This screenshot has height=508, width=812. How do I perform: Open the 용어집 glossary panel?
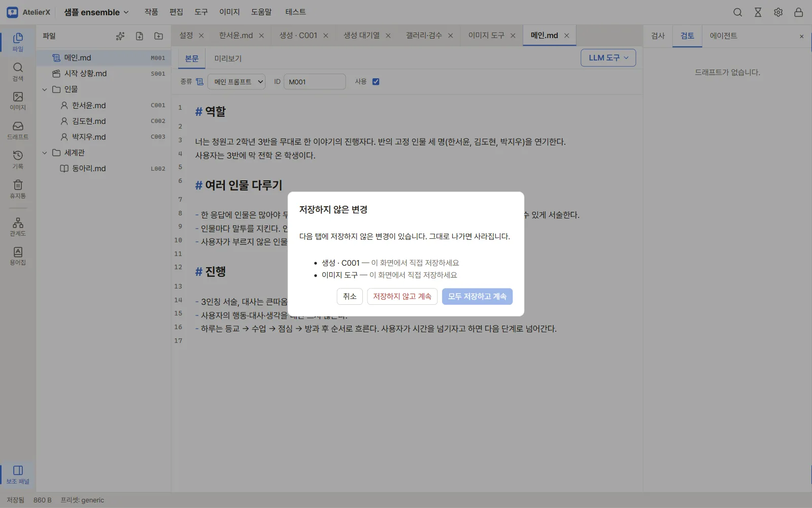click(x=18, y=256)
